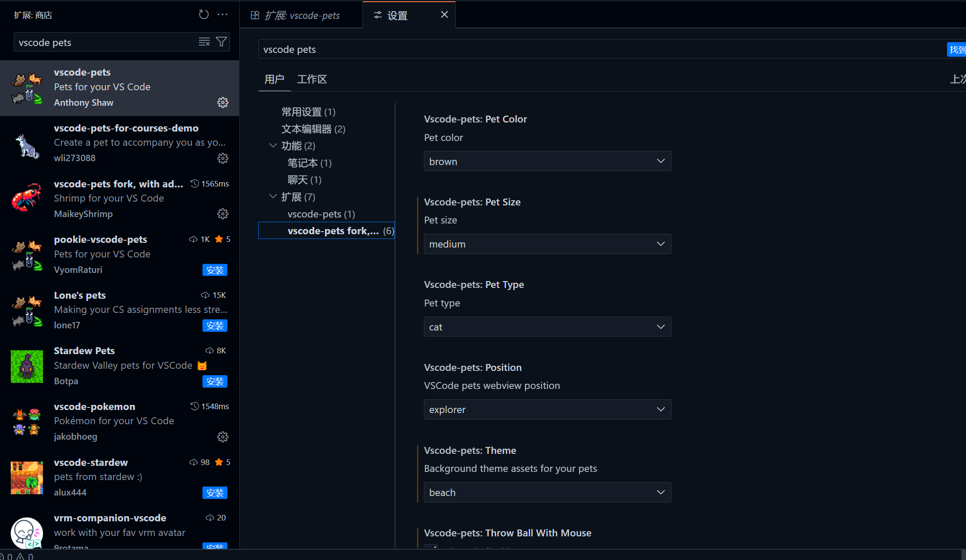
Task: Click the vscode-pokemon extension title
Action: pos(95,407)
